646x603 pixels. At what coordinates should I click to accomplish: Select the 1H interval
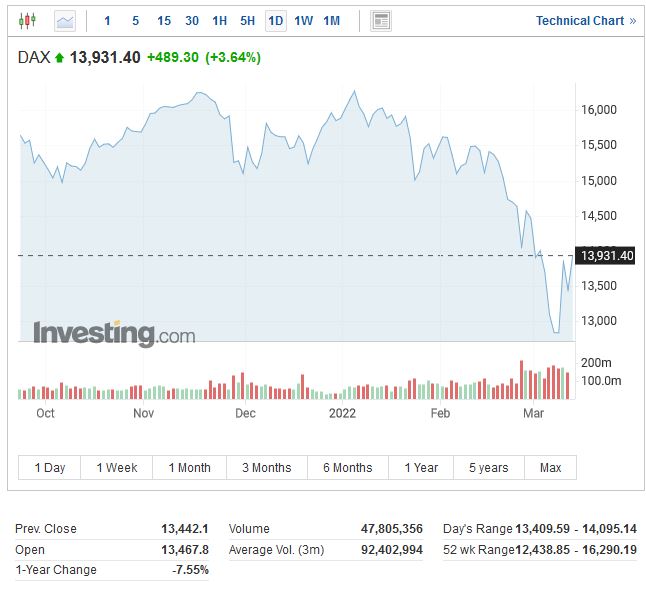coord(220,20)
